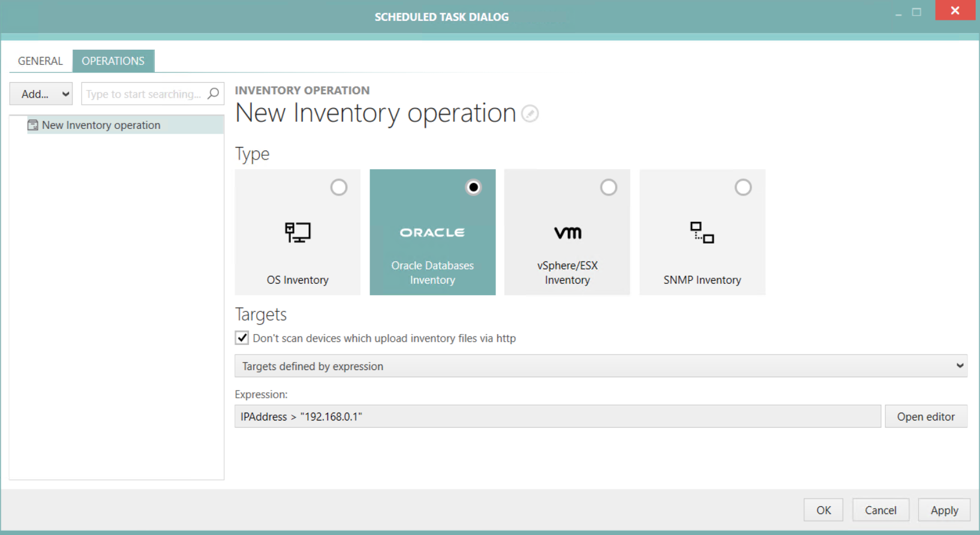The width and height of the screenshot is (980, 535).
Task: Switch to the GENERAL tab
Action: click(40, 61)
